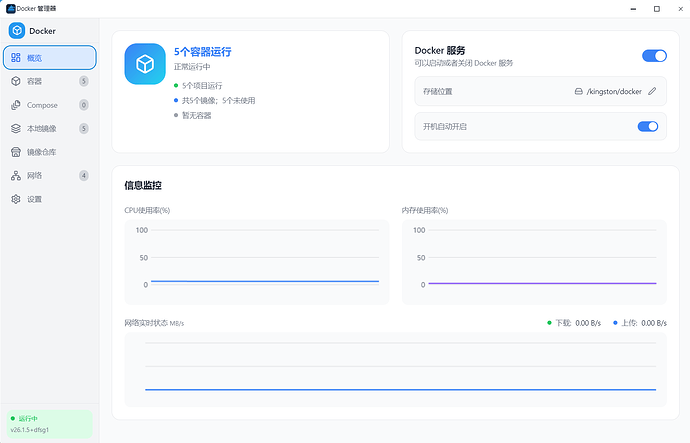Click the 0 badge next to Compose

(x=84, y=105)
